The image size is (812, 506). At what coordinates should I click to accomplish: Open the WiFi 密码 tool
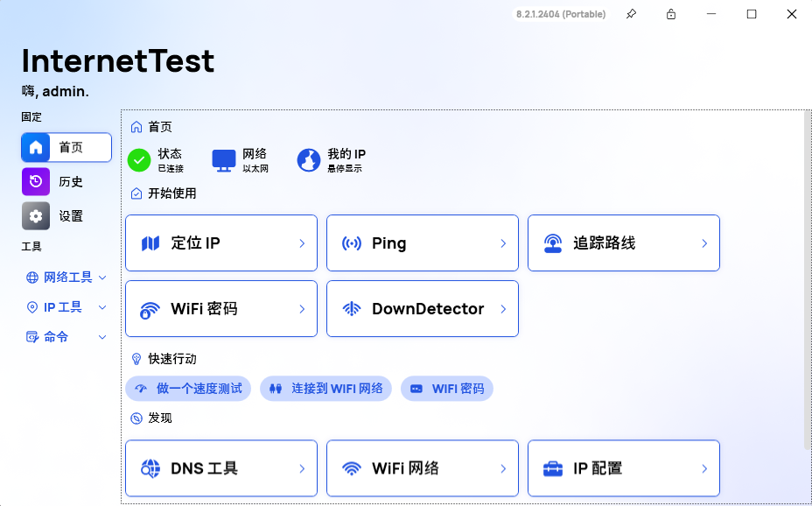point(220,308)
